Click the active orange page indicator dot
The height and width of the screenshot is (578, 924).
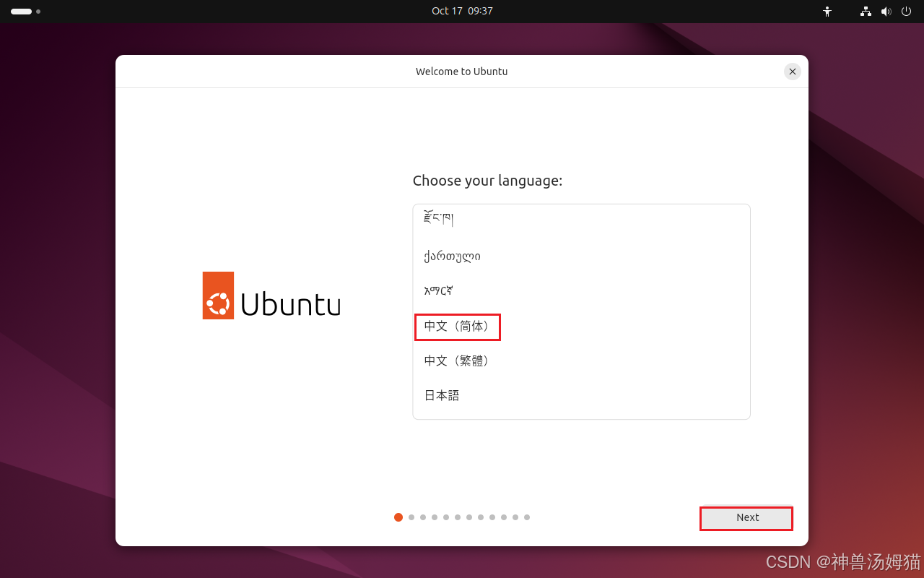[398, 517]
